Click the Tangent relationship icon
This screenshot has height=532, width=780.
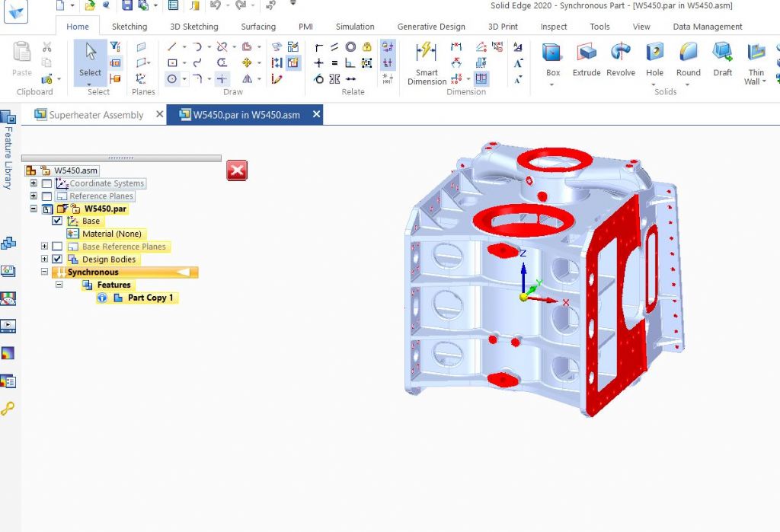319,78
